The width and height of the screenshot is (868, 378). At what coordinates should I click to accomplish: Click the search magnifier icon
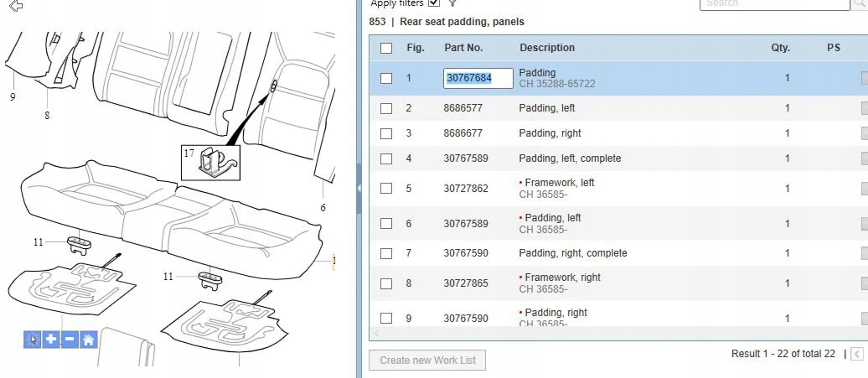(859, 3)
